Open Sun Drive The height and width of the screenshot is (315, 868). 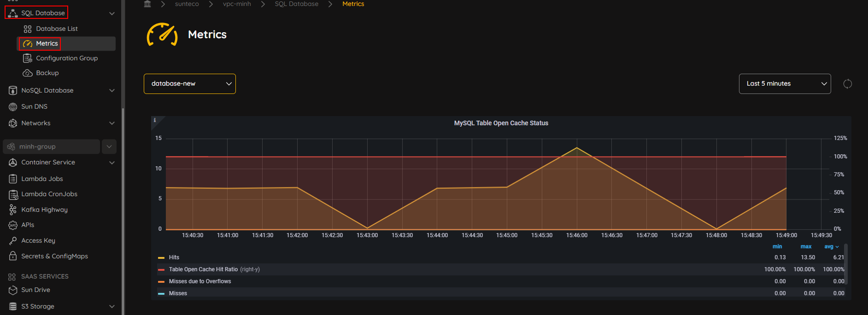(x=35, y=290)
